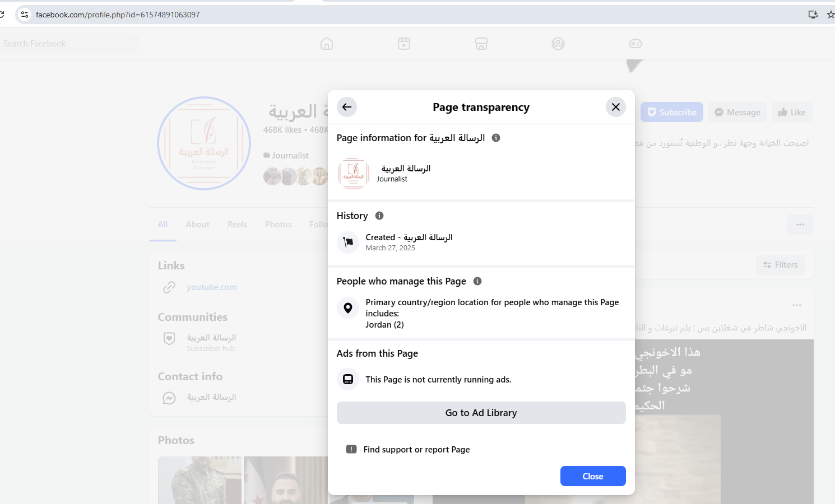The width and height of the screenshot is (835, 504).
Task: Close the Page transparency dialog with the X
Action: (x=616, y=107)
